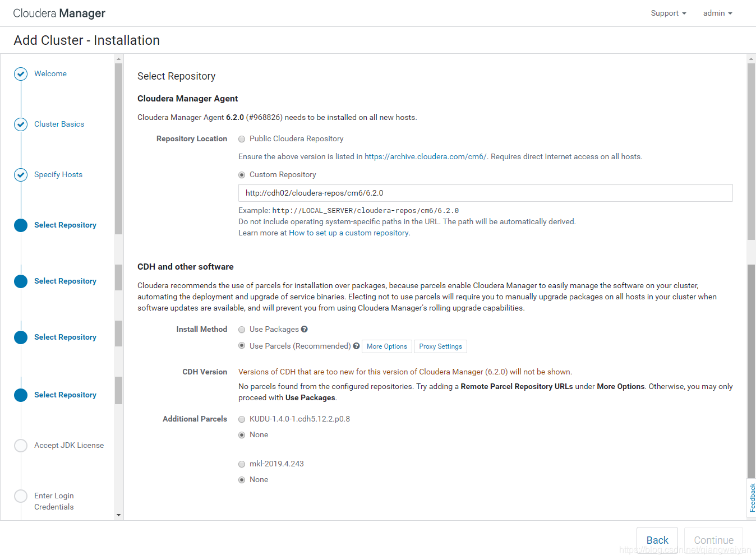Go to the Specify Hosts step
The image size is (756, 560).
coord(58,174)
